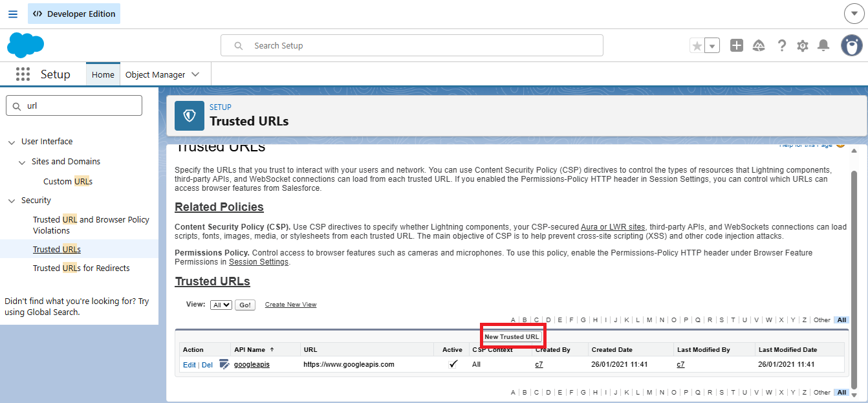Select Trusted URLs sidebar item
This screenshot has height=403, width=868.
pos(57,249)
